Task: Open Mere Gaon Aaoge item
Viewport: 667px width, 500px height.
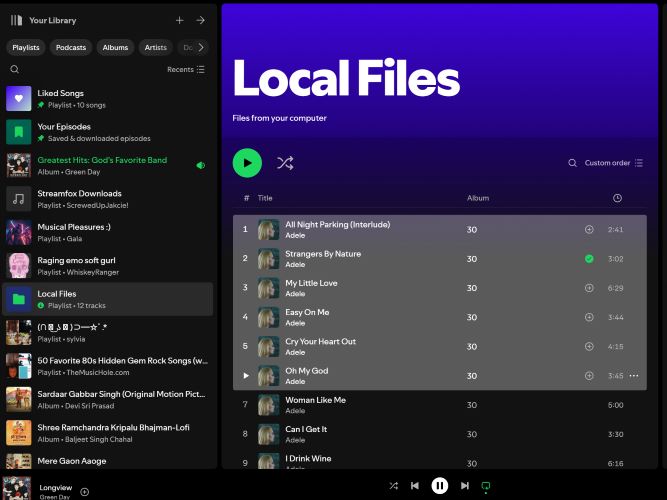Action: (x=108, y=461)
